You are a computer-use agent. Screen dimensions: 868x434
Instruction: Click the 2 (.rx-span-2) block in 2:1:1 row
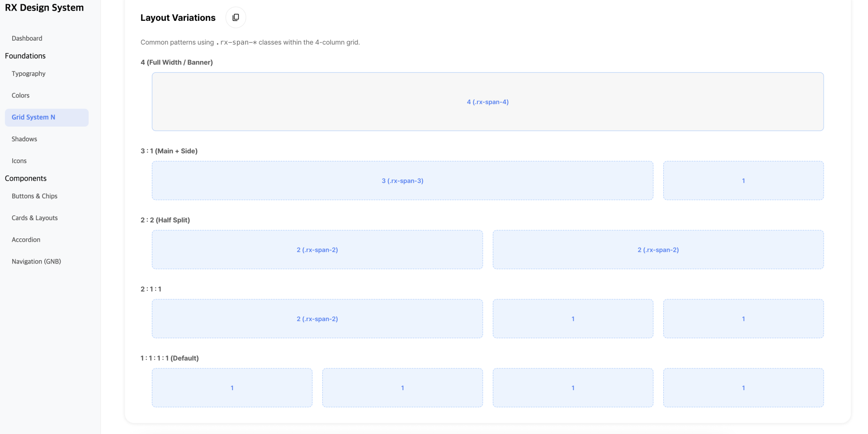point(317,319)
